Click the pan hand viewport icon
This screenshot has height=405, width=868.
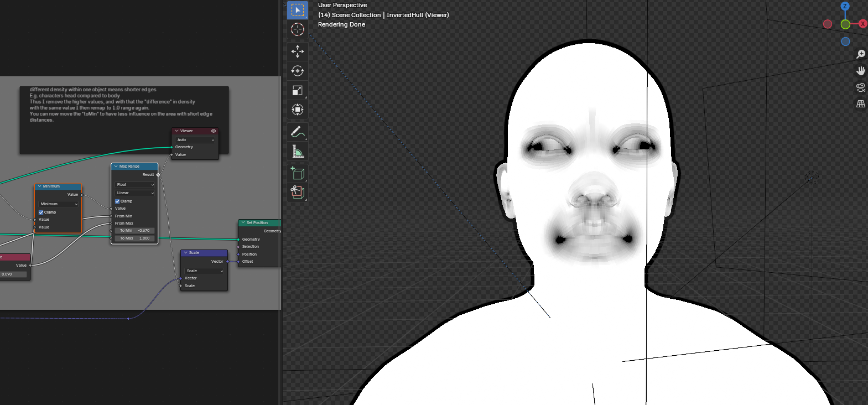(x=861, y=70)
